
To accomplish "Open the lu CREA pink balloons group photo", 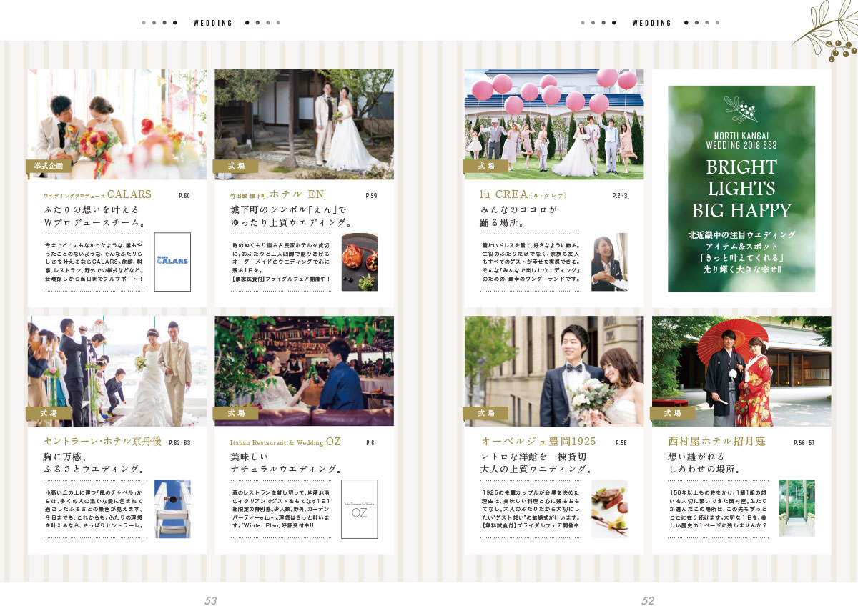I will (x=554, y=124).
